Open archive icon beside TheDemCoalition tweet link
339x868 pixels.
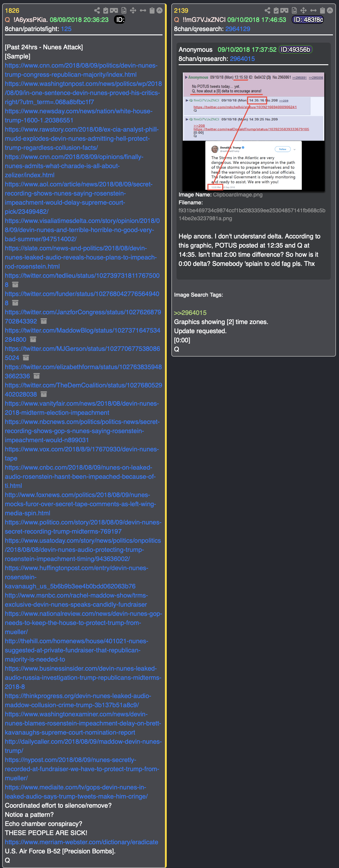coord(44,394)
